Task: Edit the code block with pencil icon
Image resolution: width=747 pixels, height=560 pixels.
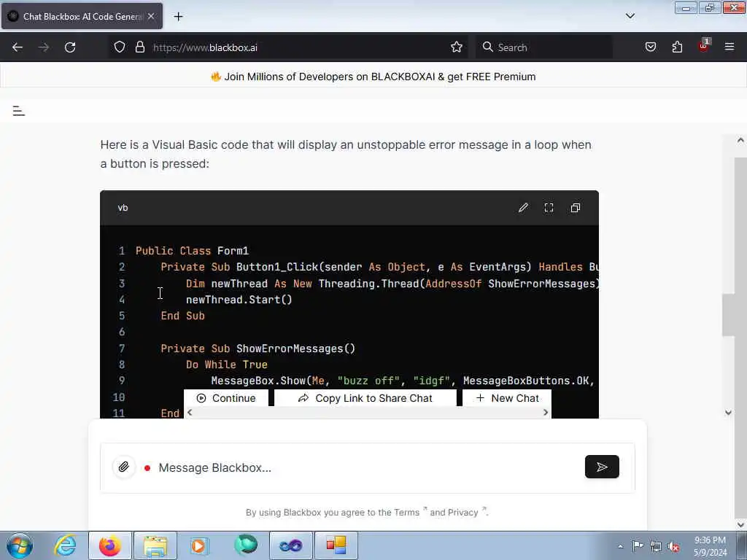Action: pos(523,208)
